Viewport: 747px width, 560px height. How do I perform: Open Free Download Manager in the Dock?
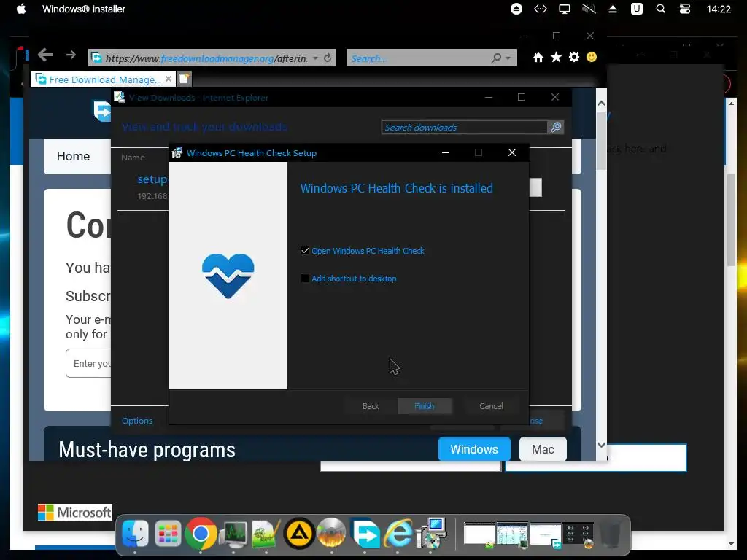[365, 533]
